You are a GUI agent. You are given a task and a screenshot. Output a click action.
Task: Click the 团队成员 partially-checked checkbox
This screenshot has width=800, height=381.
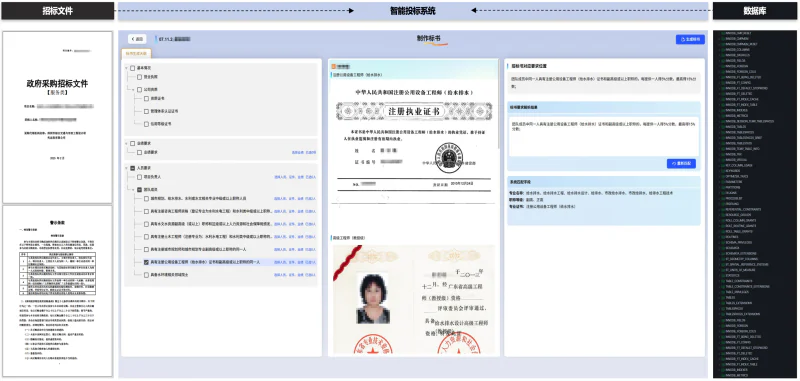coord(139,190)
